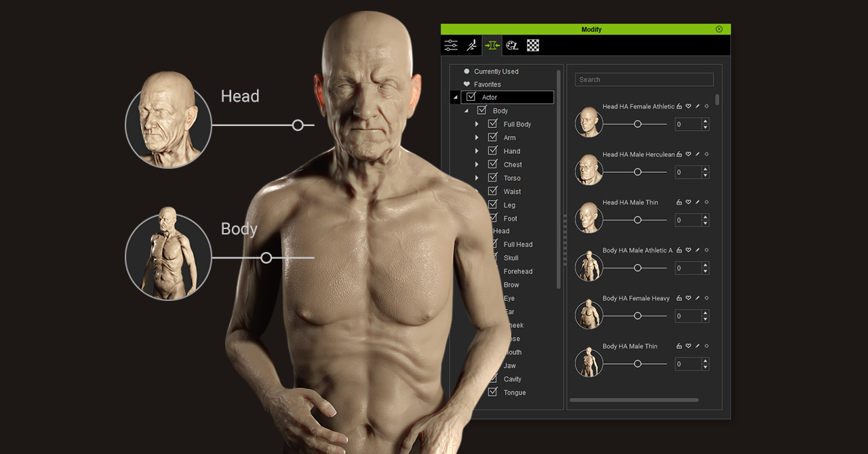The height and width of the screenshot is (454, 868).
Task: Select the checkerboard Texture tab icon
Action: click(x=533, y=45)
